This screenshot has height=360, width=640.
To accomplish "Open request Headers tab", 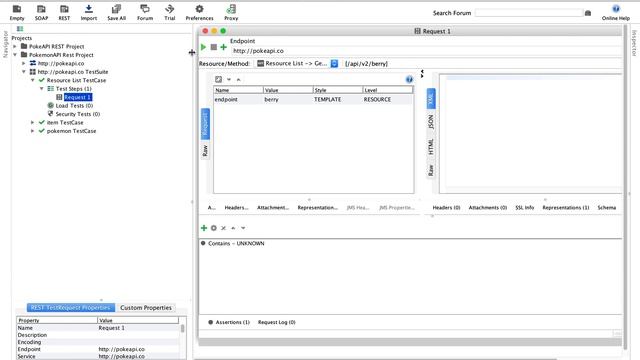I will point(236,208).
